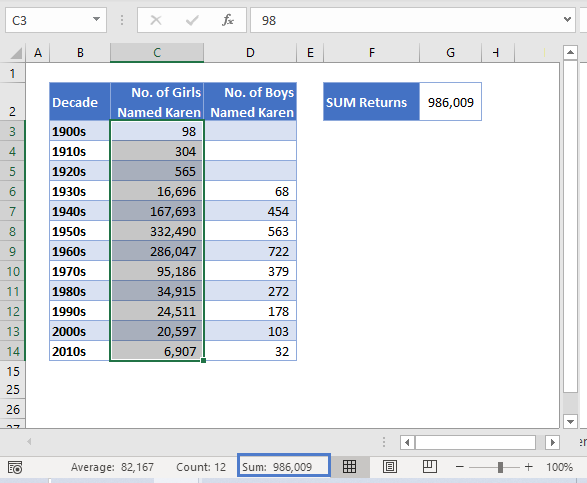This screenshot has width=587, height=483.
Task: Click cell with value 286,047
Action: tap(157, 251)
